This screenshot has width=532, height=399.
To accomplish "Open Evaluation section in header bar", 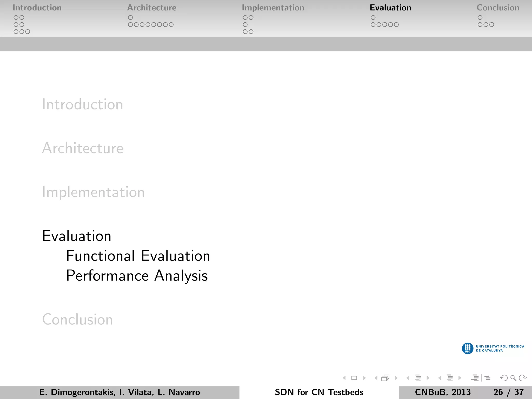I will coord(390,8).
